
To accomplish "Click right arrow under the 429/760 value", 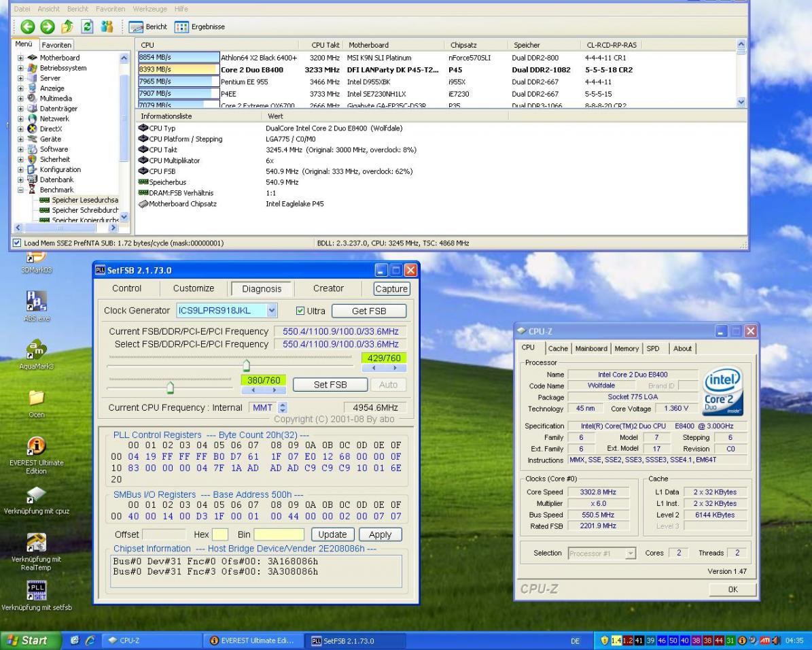I will click(x=395, y=368).
